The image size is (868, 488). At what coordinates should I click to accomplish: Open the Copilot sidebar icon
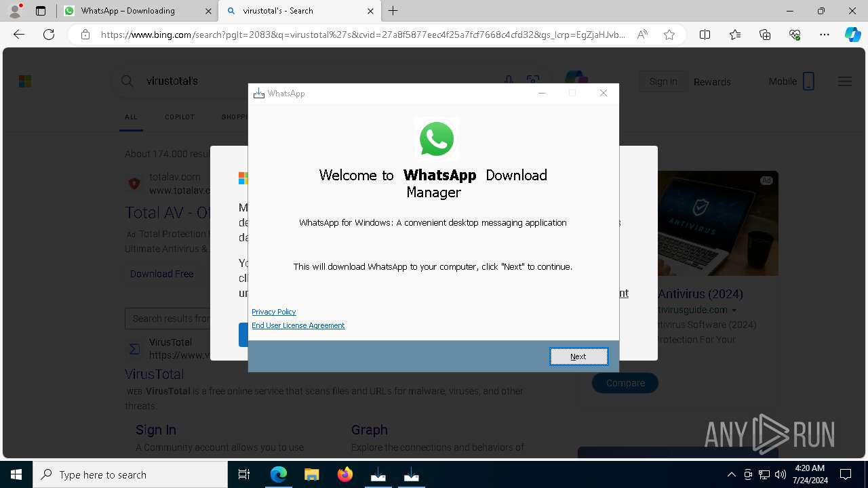(852, 35)
